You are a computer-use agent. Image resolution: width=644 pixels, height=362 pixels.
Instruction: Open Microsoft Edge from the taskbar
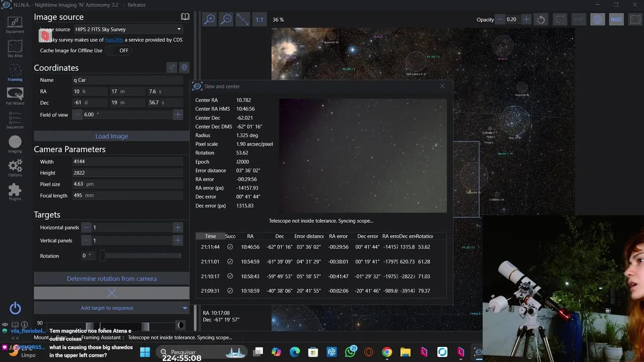[295, 352]
